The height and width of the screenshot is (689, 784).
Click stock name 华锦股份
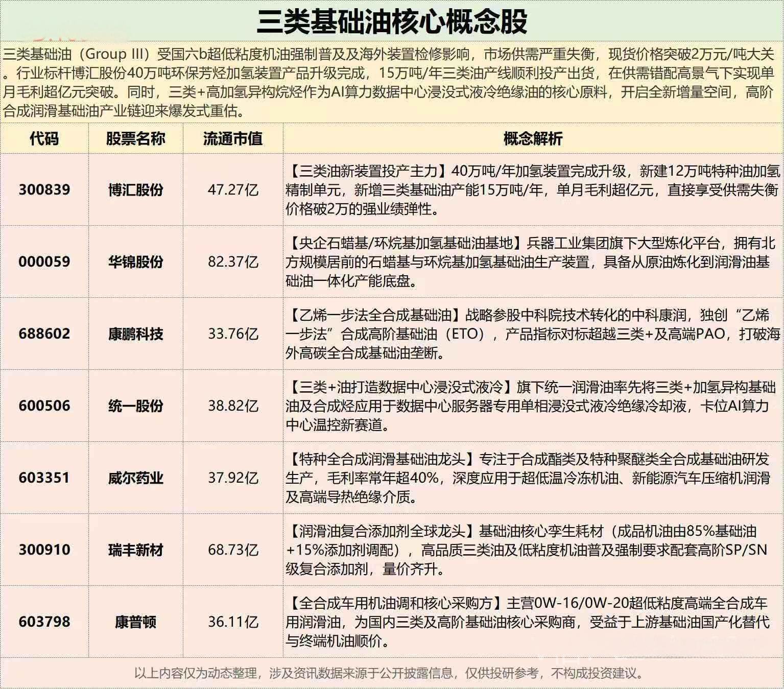[135, 262]
